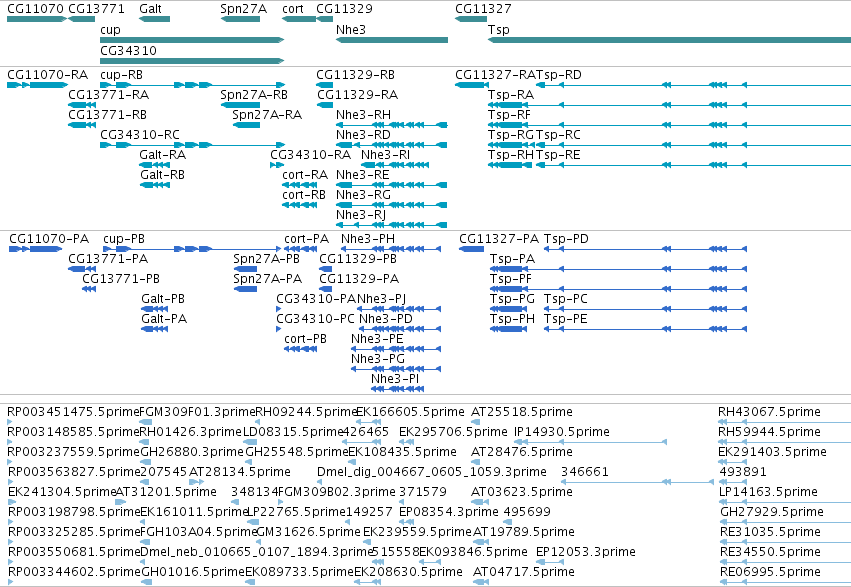Image resolution: width=851 pixels, height=587 pixels.
Task: Select the cup-PB protein label
Action: [x=124, y=239]
